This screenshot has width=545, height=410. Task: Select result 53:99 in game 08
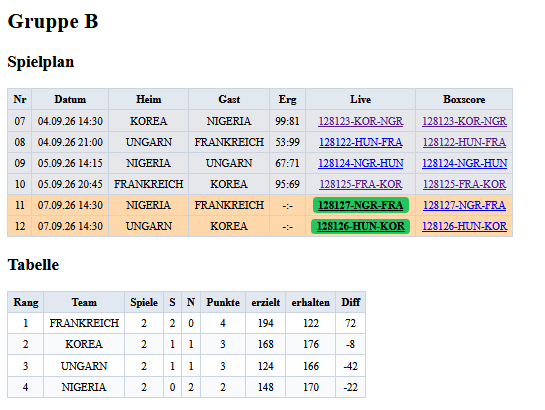click(287, 142)
